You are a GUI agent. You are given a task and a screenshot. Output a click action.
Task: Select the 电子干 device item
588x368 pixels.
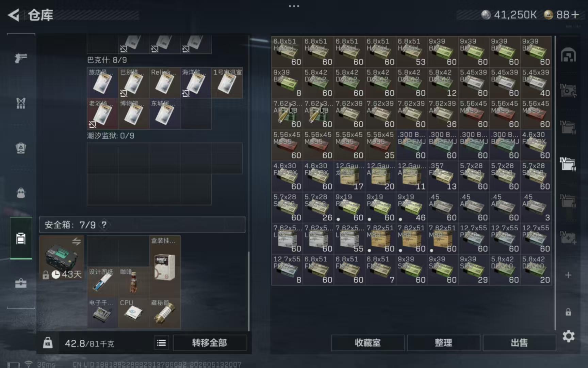pyautogui.click(x=102, y=313)
